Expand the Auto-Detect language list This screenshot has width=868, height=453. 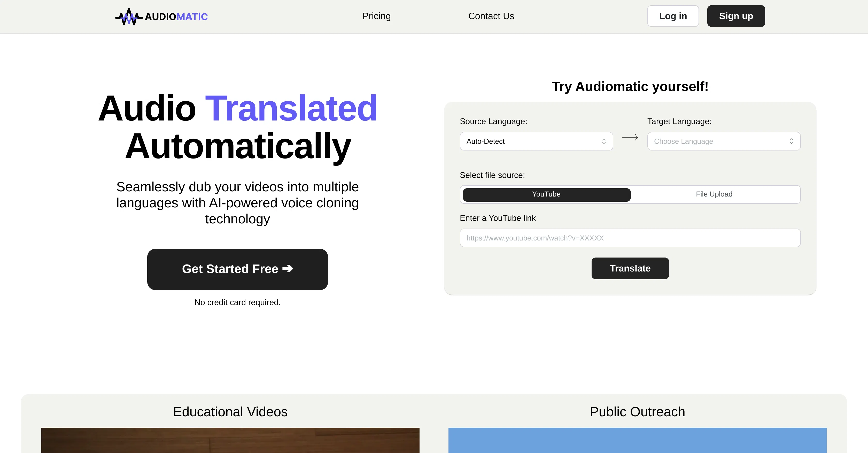(536, 141)
